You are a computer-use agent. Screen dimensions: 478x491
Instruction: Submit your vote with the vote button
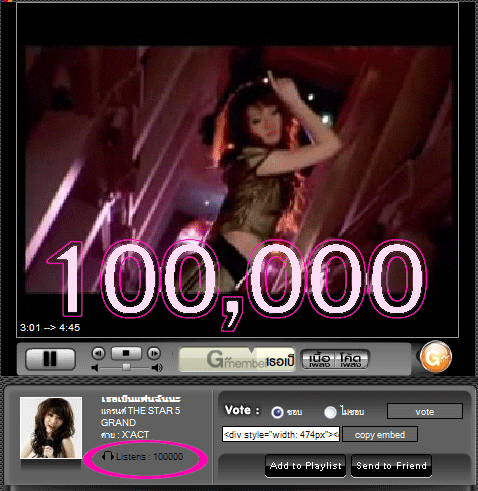click(x=425, y=411)
